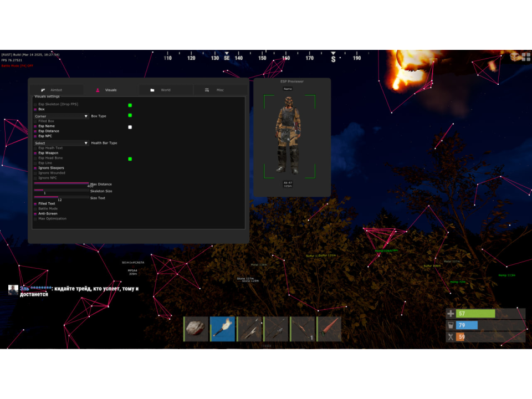The height and width of the screenshot is (399, 532).
Task: Open the loot crate icon in the top-right corner
Action: pyautogui.click(x=515, y=57)
